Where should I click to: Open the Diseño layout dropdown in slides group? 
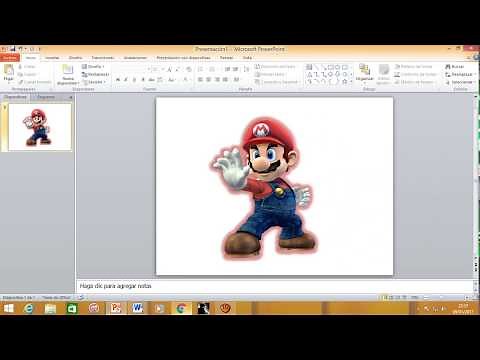[x=93, y=67]
